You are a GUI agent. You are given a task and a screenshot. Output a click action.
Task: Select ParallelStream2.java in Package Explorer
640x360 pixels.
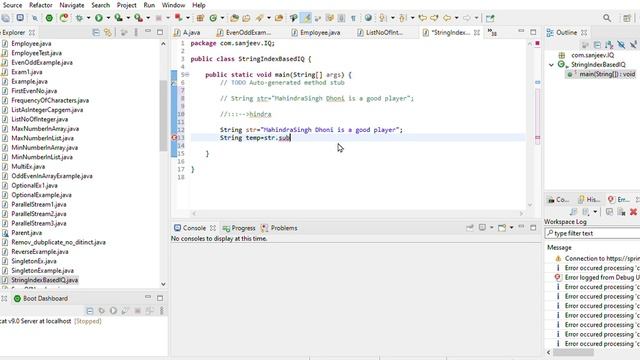(x=39, y=213)
